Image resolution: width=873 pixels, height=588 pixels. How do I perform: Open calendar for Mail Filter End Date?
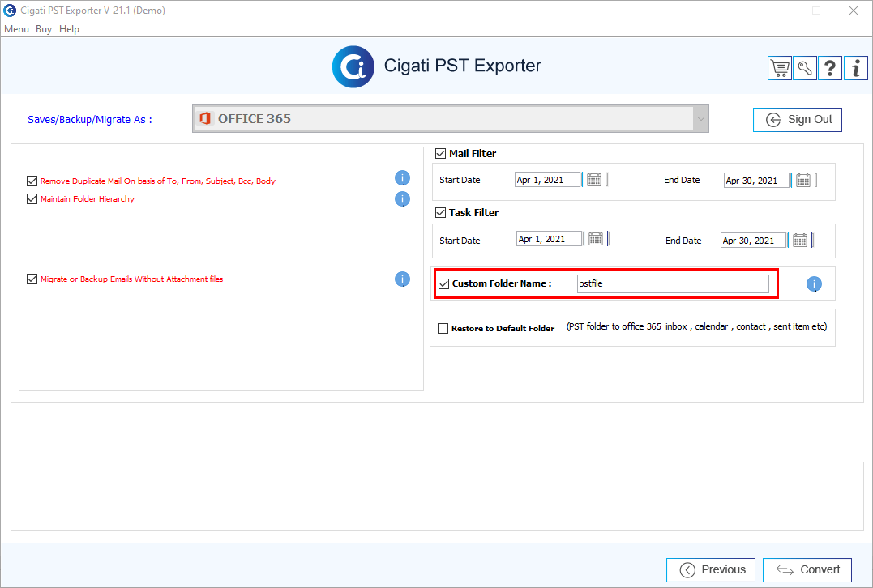[802, 181]
